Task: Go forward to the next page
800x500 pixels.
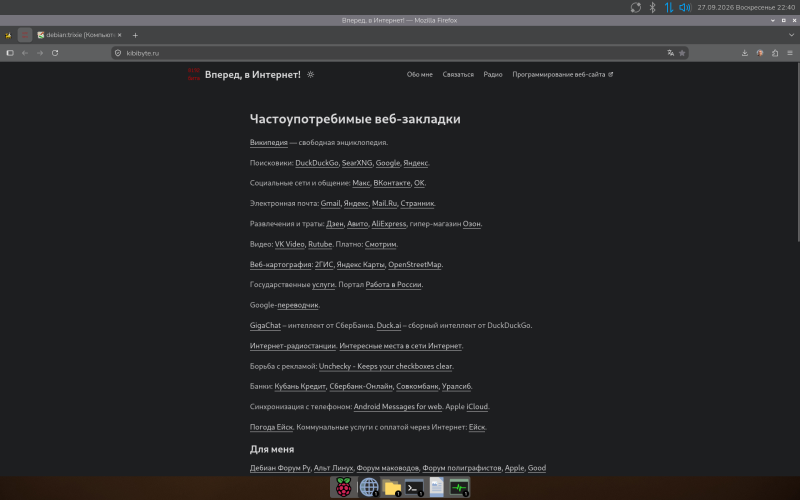Action: [x=40, y=53]
